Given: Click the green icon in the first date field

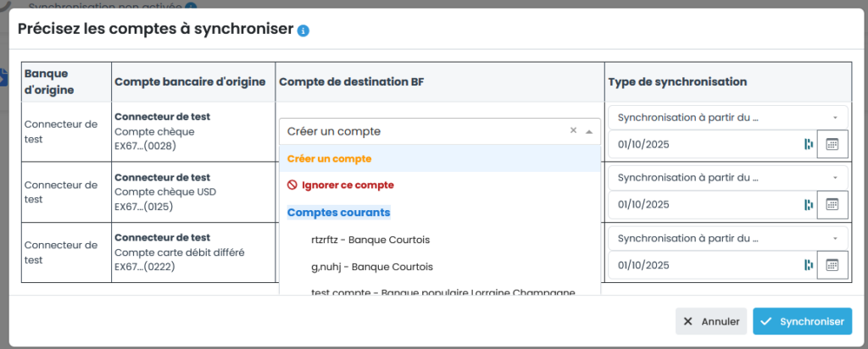Looking at the screenshot, I should [x=808, y=144].
